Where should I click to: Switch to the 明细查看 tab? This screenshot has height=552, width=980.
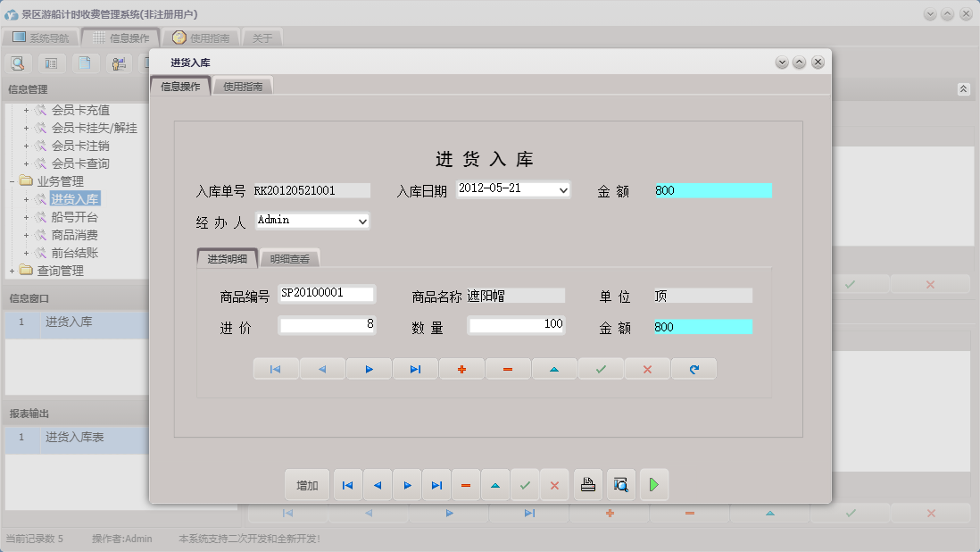[x=290, y=258]
